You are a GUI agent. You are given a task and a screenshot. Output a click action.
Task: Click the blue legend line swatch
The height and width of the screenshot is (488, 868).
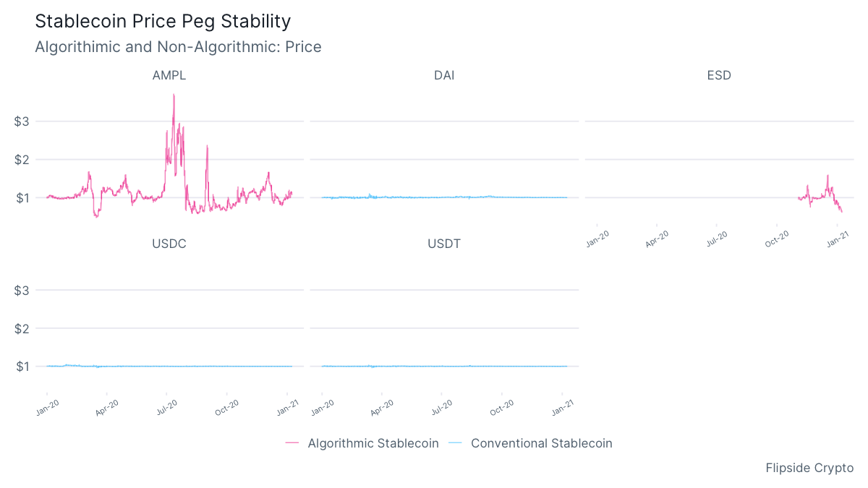coord(456,443)
